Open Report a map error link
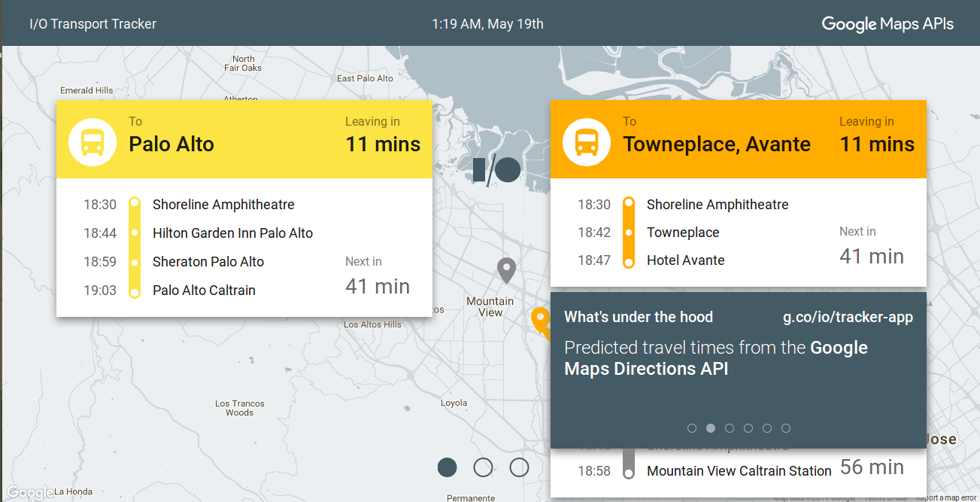 pos(947,498)
